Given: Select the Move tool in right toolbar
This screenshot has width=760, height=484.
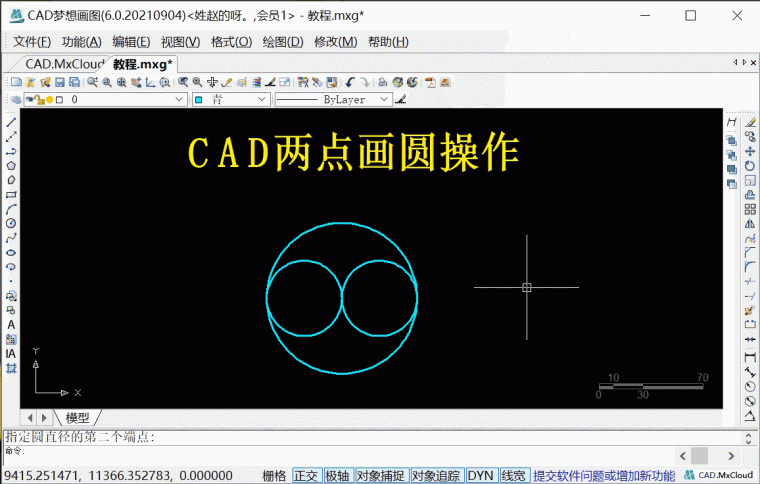Looking at the screenshot, I should click(750, 151).
